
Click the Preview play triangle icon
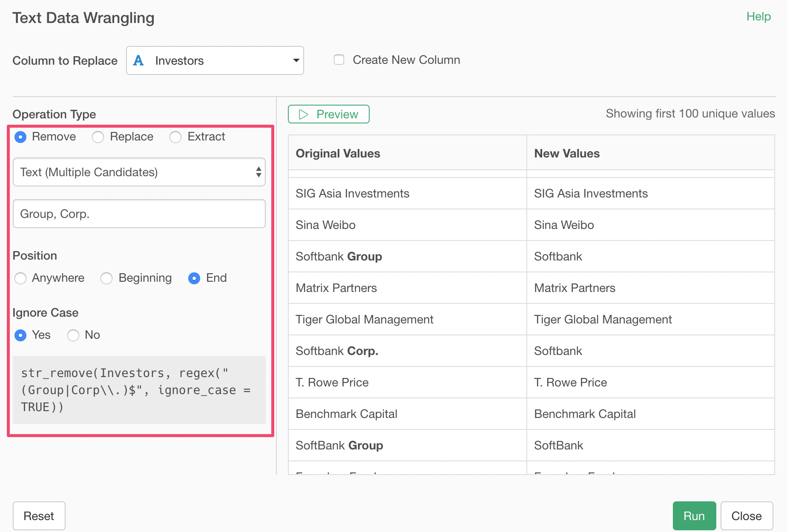pyautogui.click(x=303, y=114)
